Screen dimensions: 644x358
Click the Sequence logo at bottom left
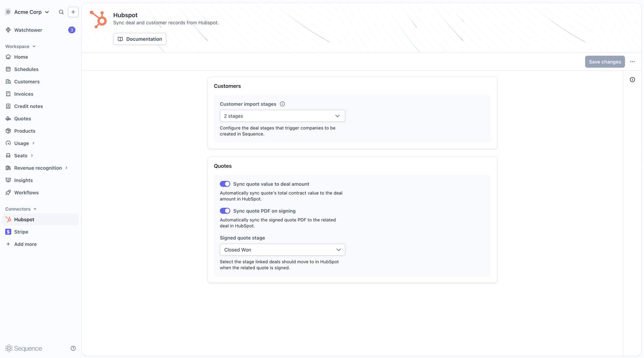pyautogui.click(x=24, y=348)
